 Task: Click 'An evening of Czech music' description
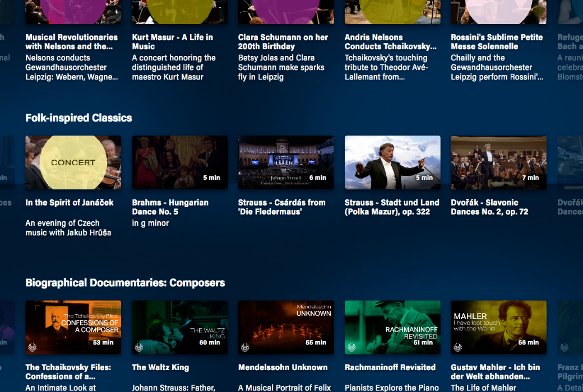(68, 228)
